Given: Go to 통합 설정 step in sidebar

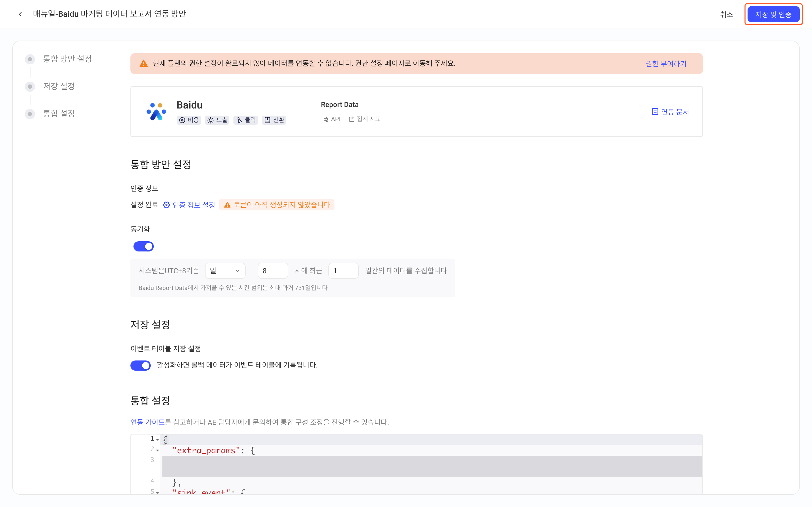Looking at the screenshot, I should (x=59, y=114).
